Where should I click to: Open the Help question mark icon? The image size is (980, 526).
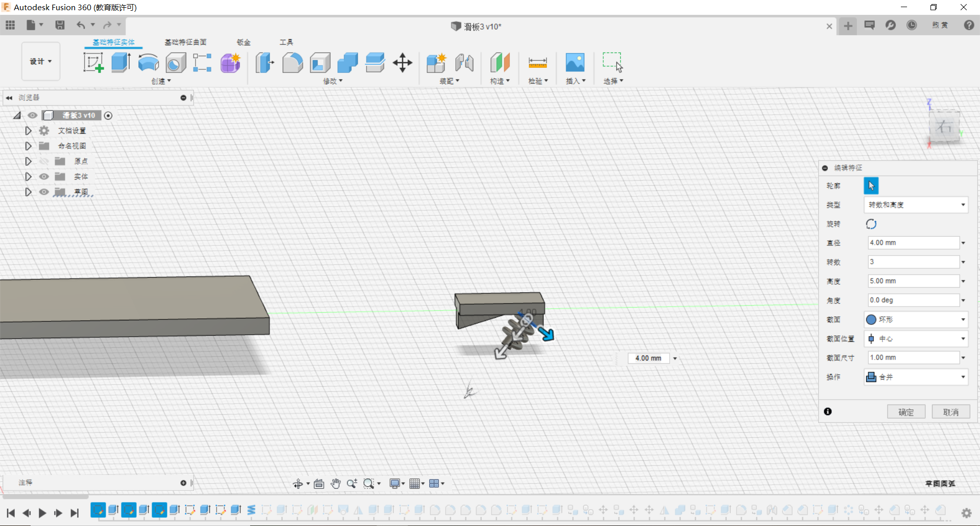[x=969, y=25]
